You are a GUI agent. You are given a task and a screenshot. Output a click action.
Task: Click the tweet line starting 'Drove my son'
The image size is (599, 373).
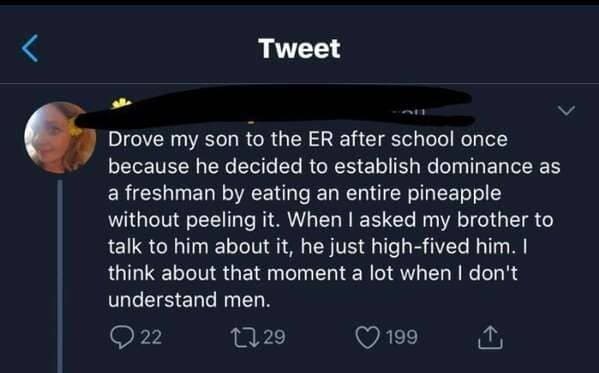[308, 139]
